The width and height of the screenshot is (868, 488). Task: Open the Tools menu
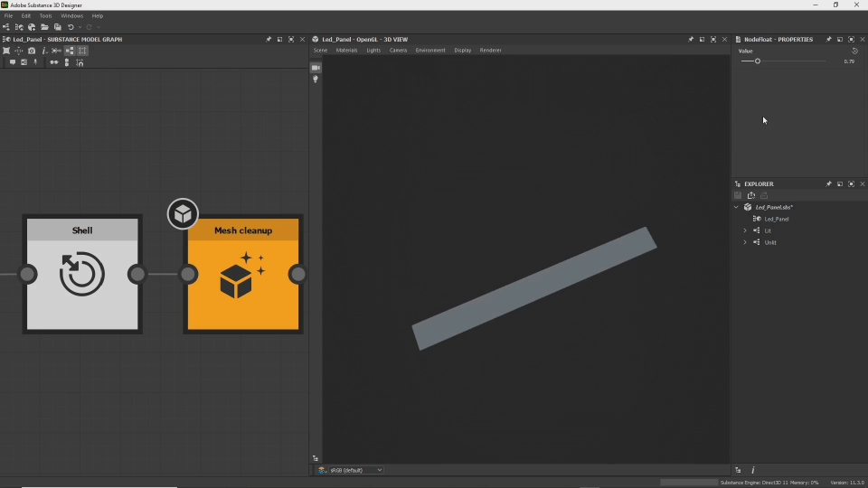tap(45, 16)
